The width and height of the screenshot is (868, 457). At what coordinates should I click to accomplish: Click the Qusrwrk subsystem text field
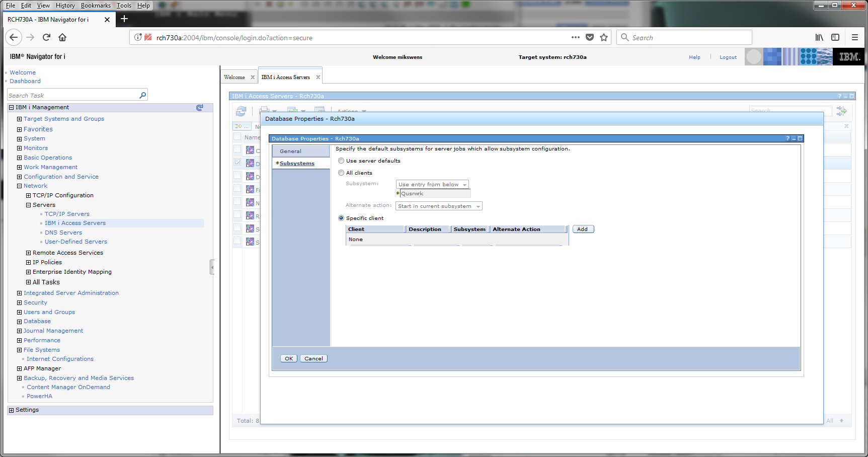tap(435, 194)
